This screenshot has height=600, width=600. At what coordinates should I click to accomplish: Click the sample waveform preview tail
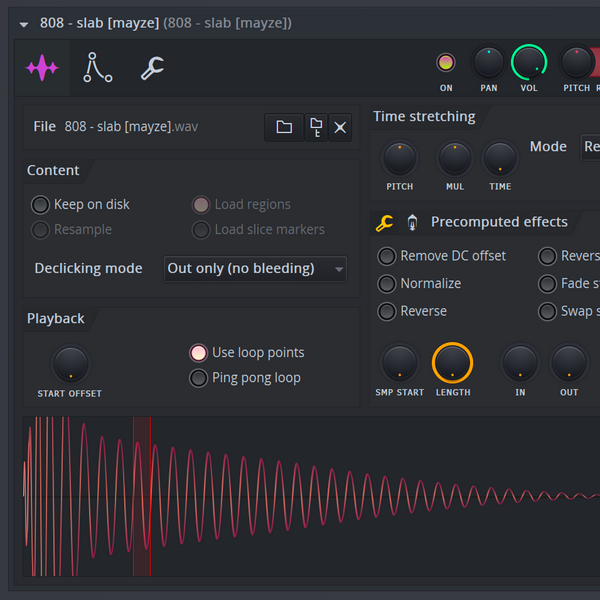[x=566, y=496]
